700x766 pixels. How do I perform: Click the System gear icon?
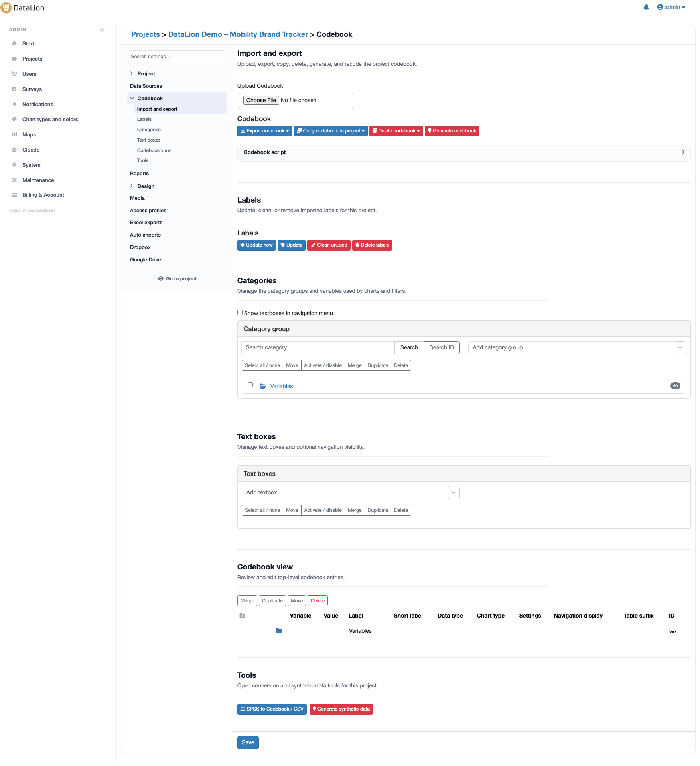14,165
